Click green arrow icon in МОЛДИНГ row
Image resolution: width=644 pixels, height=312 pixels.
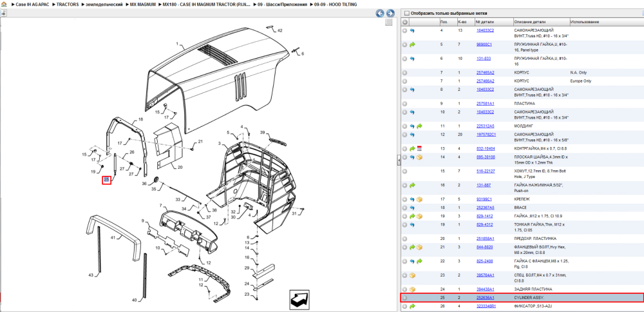[419, 126]
